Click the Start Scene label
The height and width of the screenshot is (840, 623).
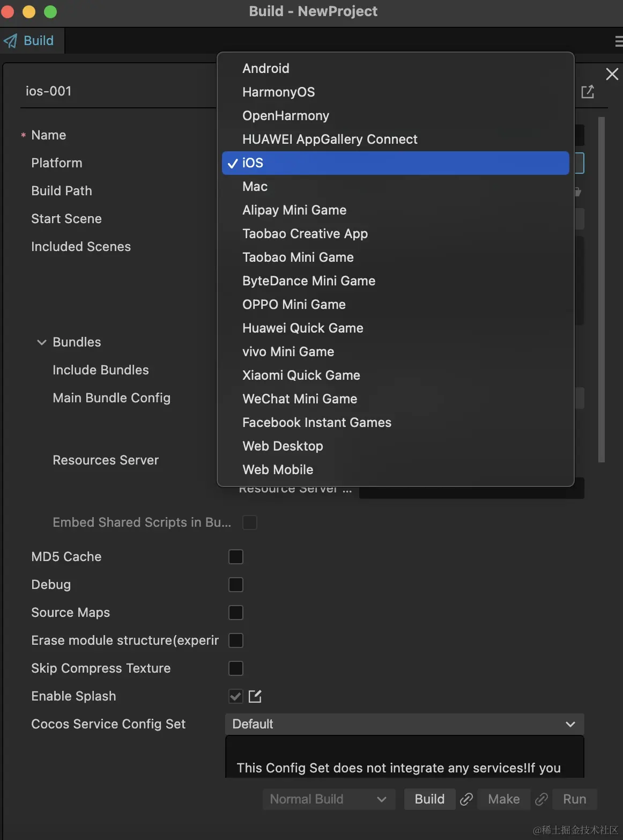point(66,219)
